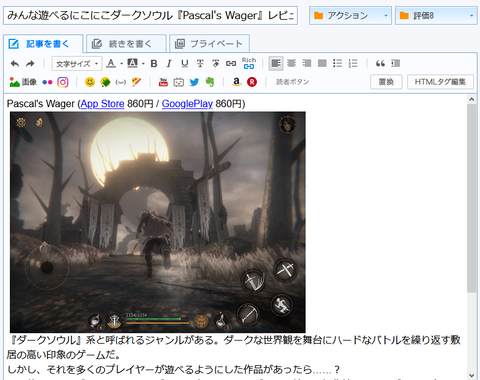Open the App Store hyperlink
This screenshot has height=380, width=480.
coord(102,104)
